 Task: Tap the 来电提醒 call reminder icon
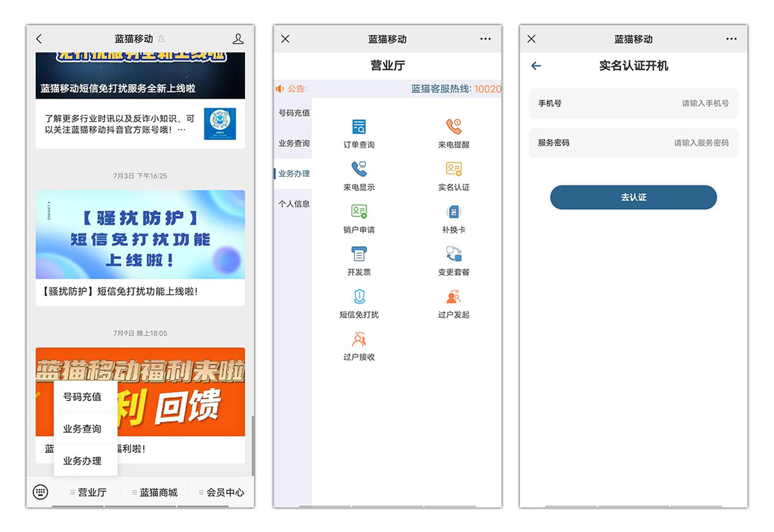pos(453,127)
